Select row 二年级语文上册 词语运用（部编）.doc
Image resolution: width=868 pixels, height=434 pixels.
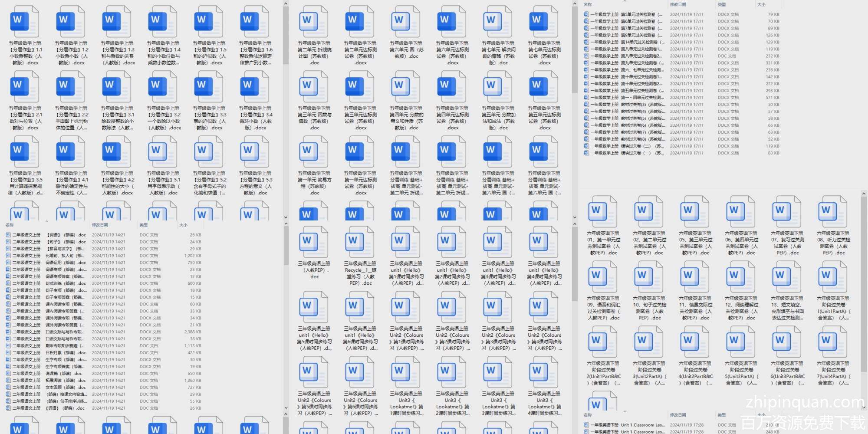[x=104, y=263]
